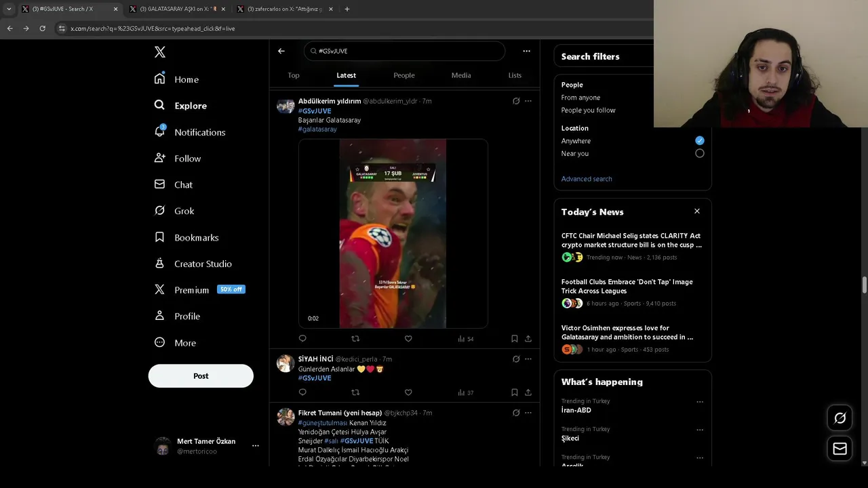Screen dimensions: 868x488
Task: Share Abdülkerim yıldırım's post
Action: pos(528,338)
